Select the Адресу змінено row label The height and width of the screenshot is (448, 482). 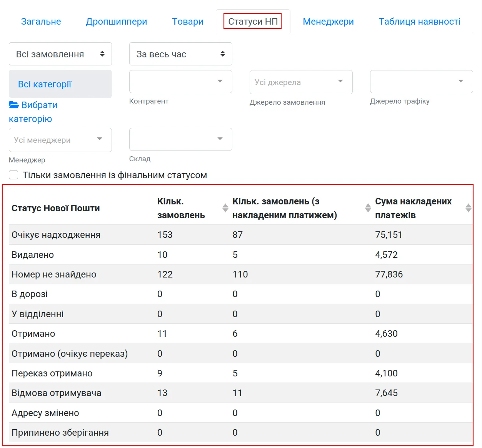click(x=45, y=413)
